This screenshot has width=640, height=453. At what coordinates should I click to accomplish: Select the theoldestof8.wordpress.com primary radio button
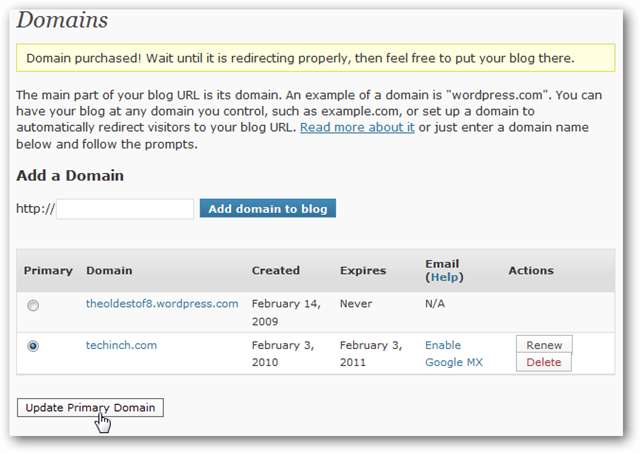point(34,305)
